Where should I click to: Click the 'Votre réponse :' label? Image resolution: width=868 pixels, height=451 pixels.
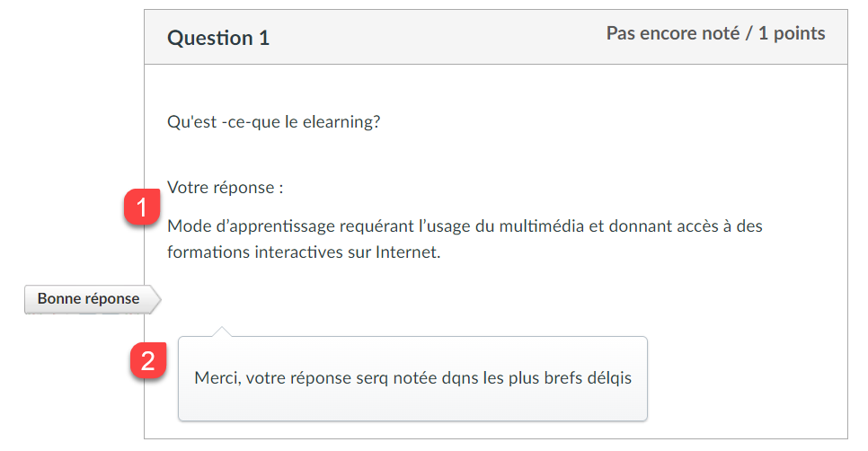tap(226, 188)
